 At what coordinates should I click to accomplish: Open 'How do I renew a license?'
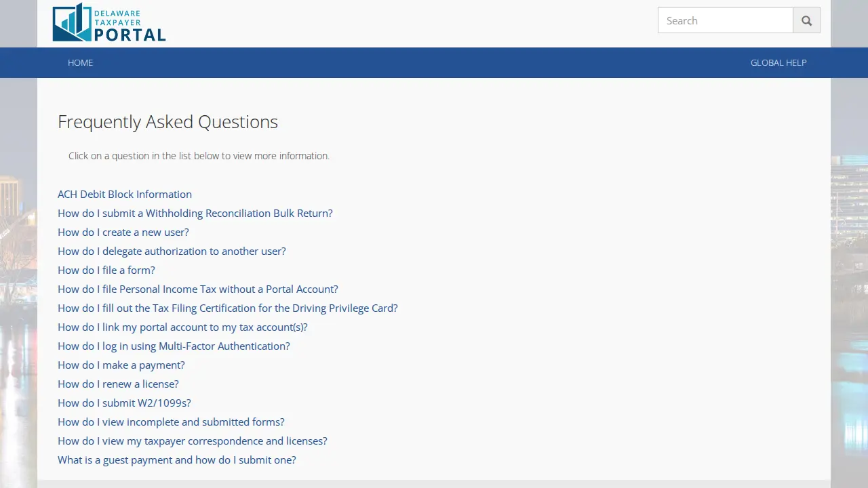(x=118, y=384)
